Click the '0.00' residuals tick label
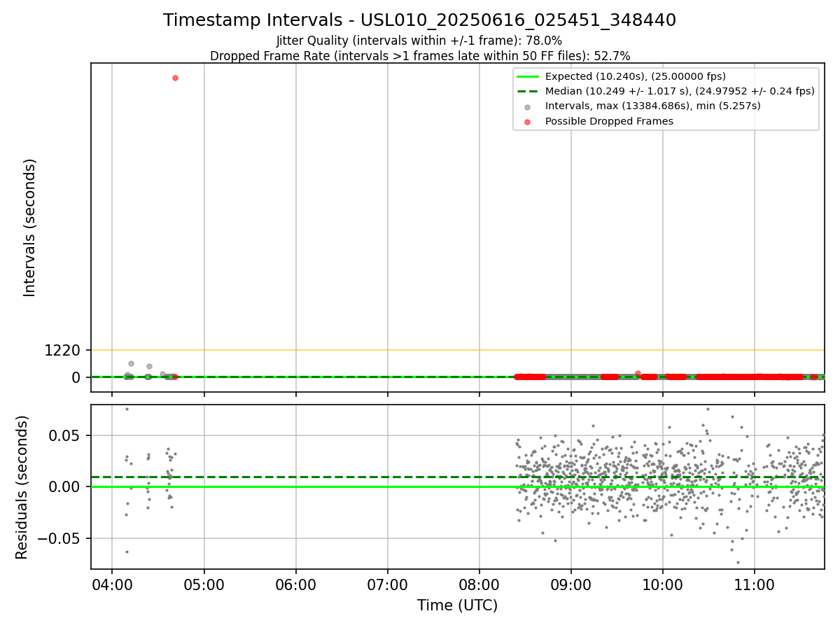The image size is (840, 630). click(x=65, y=487)
